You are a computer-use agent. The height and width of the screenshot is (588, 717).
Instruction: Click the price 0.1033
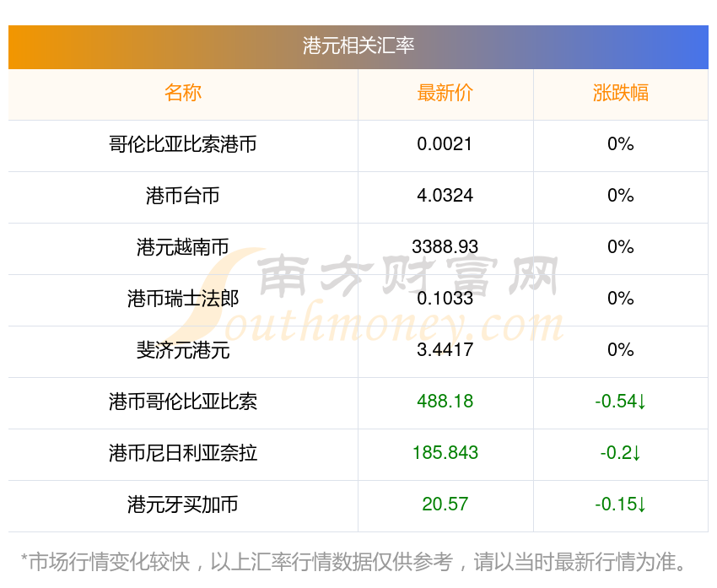(x=445, y=299)
